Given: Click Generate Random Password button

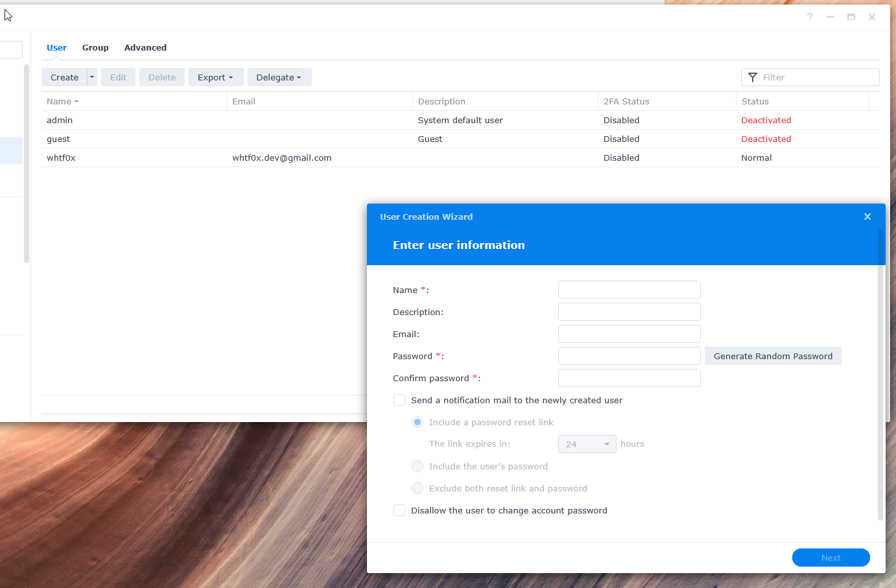Looking at the screenshot, I should click(773, 357).
